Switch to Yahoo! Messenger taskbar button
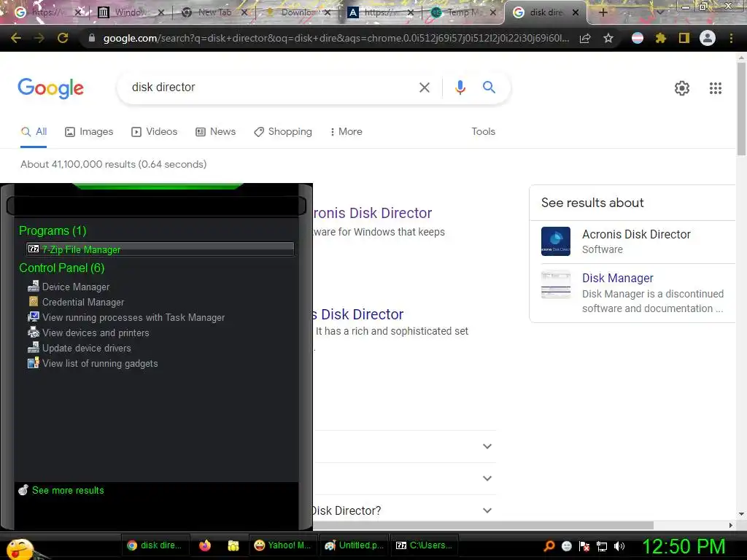This screenshot has width=747, height=560. click(x=282, y=545)
